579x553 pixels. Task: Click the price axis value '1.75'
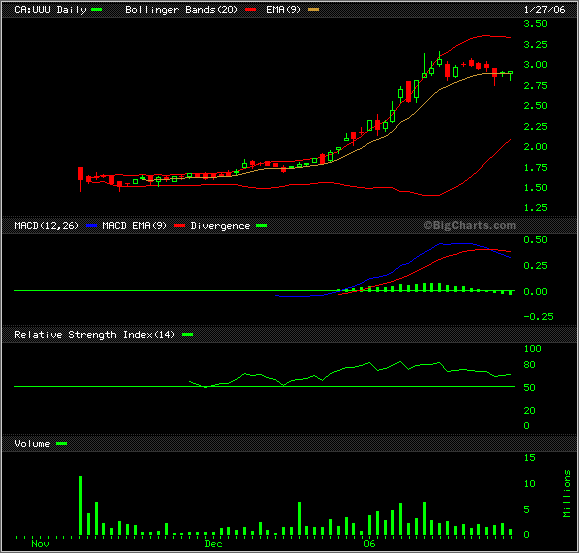[x=535, y=167]
